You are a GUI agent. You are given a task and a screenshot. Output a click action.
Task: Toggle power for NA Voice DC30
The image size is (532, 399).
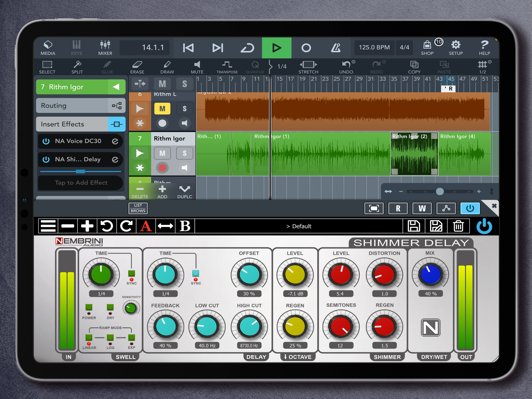tap(46, 141)
